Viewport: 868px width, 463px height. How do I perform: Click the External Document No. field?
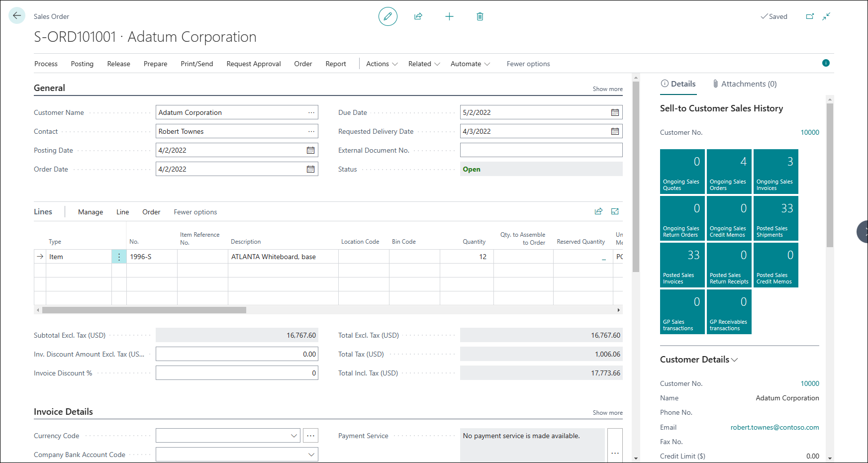click(541, 150)
